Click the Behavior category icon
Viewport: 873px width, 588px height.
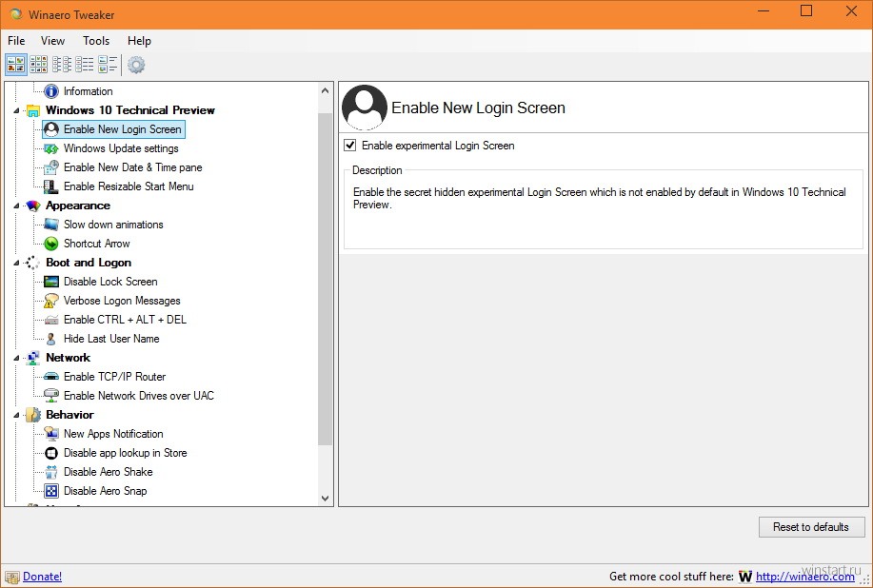click(33, 415)
